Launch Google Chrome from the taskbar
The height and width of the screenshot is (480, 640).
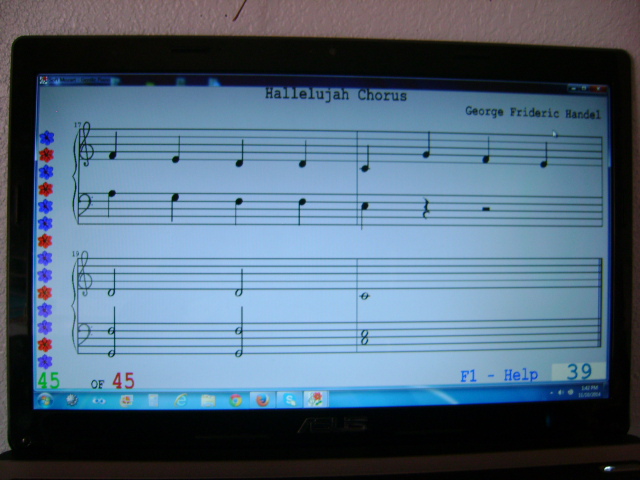[x=236, y=400]
